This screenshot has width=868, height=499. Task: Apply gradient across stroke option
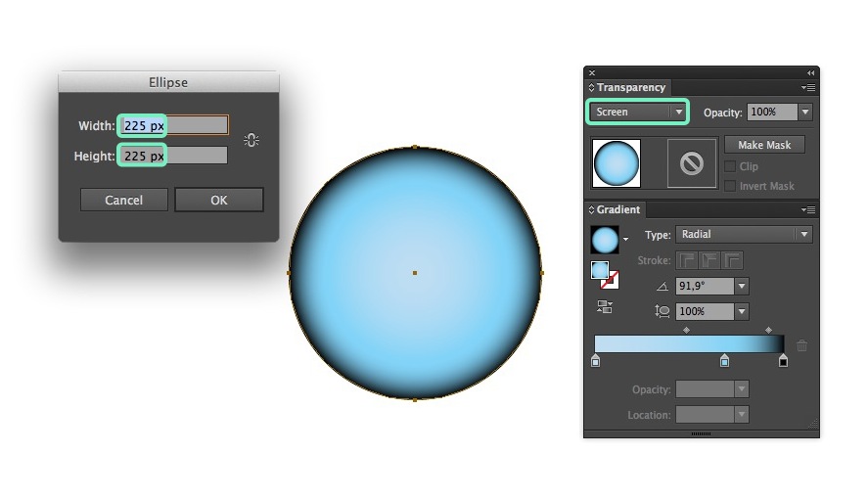click(x=732, y=260)
